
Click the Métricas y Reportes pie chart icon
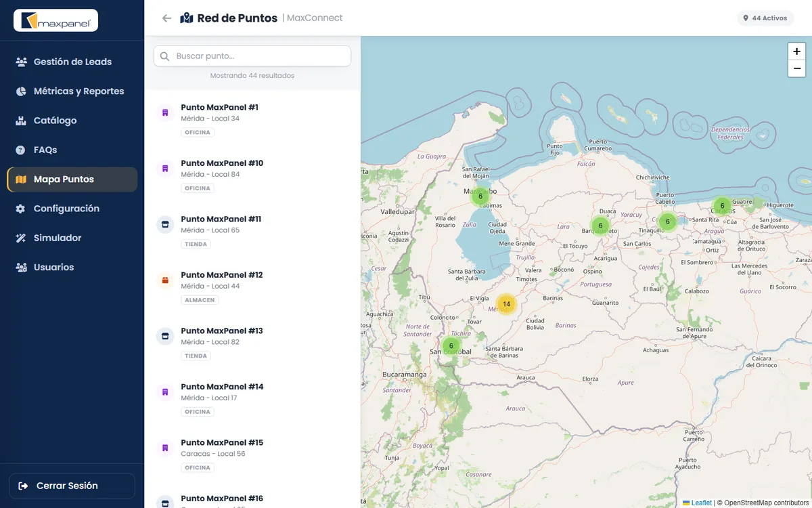click(x=21, y=91)
